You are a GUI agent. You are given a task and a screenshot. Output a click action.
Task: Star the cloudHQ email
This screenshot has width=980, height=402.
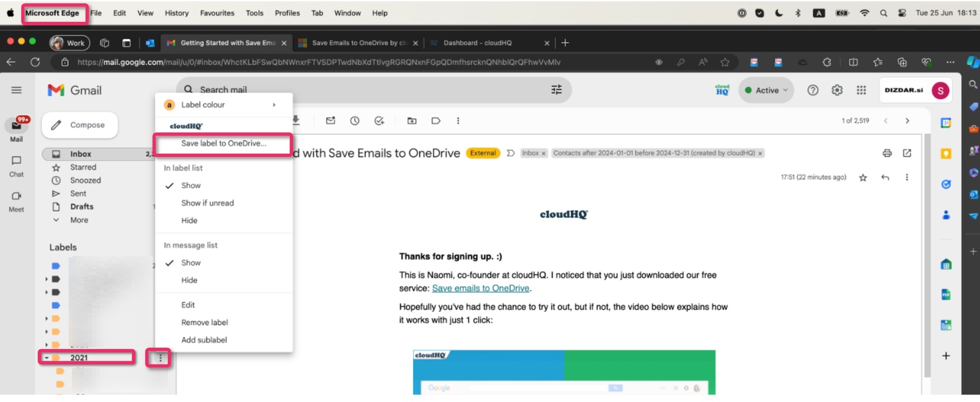863,177
